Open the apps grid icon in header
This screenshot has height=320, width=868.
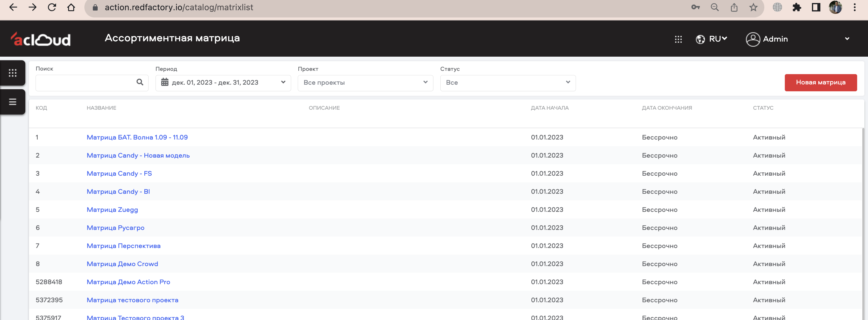click(x=678, y=39)
